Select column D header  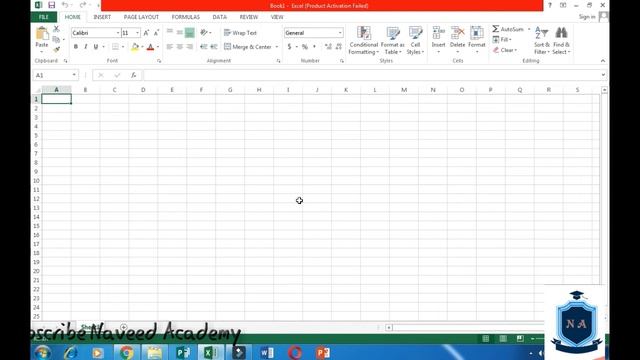[143, 90]
